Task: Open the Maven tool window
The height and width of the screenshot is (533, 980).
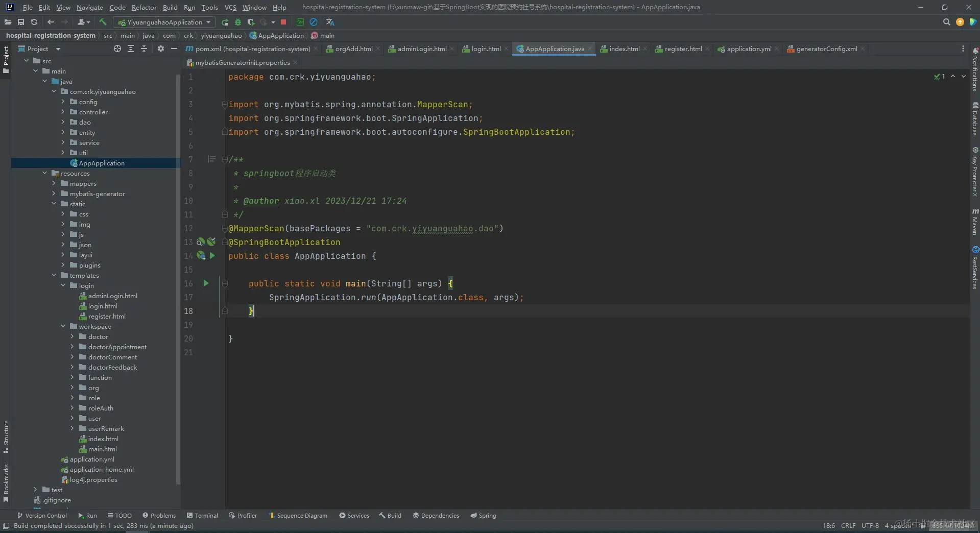Action: (x=975, y=221)
